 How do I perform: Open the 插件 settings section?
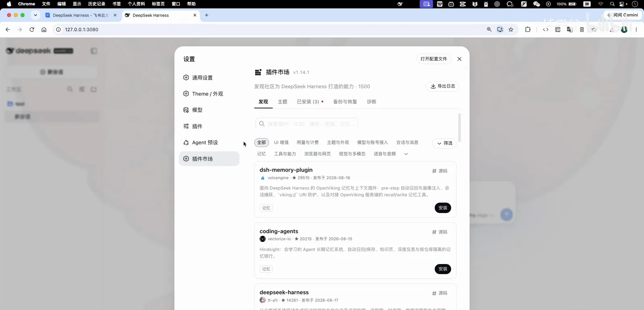209,126
